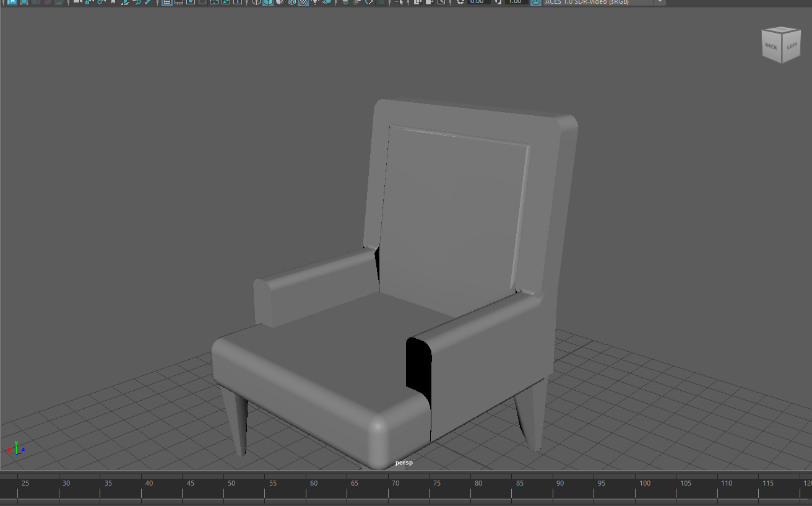Set timeline to frame 115
The height and width of the screenshot is (506, 812).
[x=768, y=483]
